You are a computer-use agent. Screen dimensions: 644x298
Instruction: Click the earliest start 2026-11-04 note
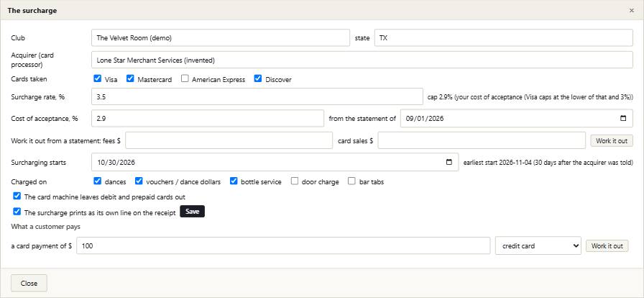548,163
